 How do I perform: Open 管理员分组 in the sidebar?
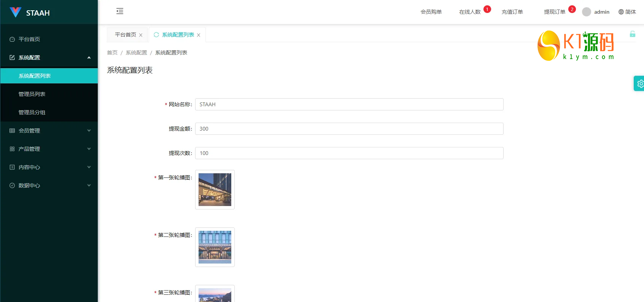click(x=49, y=112)
